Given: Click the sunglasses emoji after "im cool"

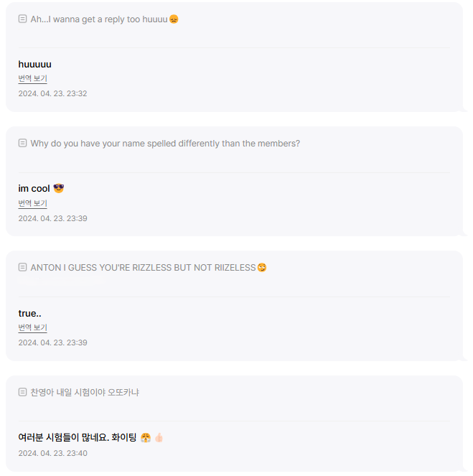Looking at the screenshot, I should (59, 189).
